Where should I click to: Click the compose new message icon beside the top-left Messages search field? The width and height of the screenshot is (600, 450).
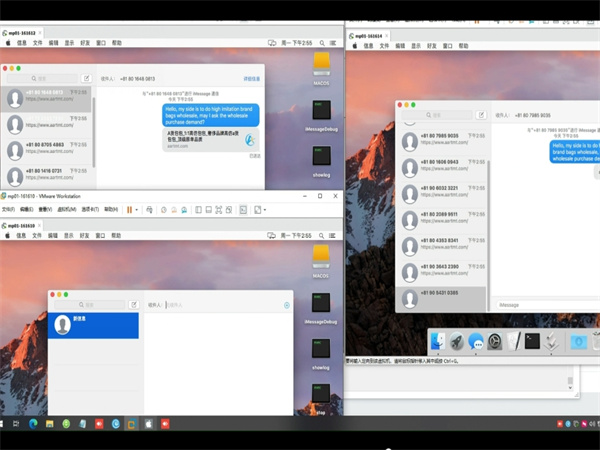[86, 78]
